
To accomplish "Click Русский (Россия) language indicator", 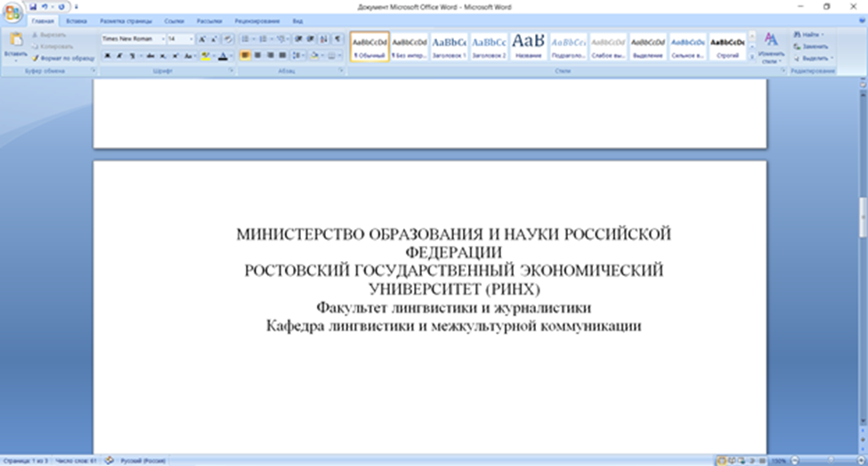I will click(142, 461).
